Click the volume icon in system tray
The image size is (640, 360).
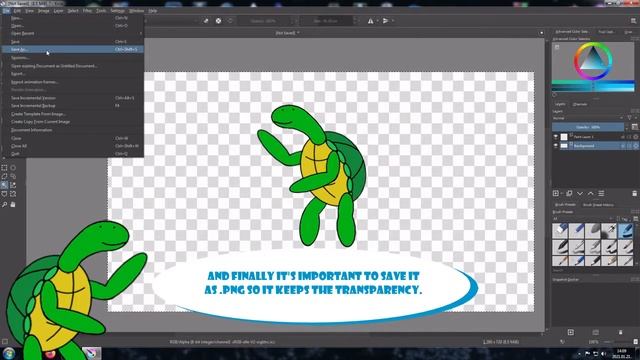(x=604, y=353)
